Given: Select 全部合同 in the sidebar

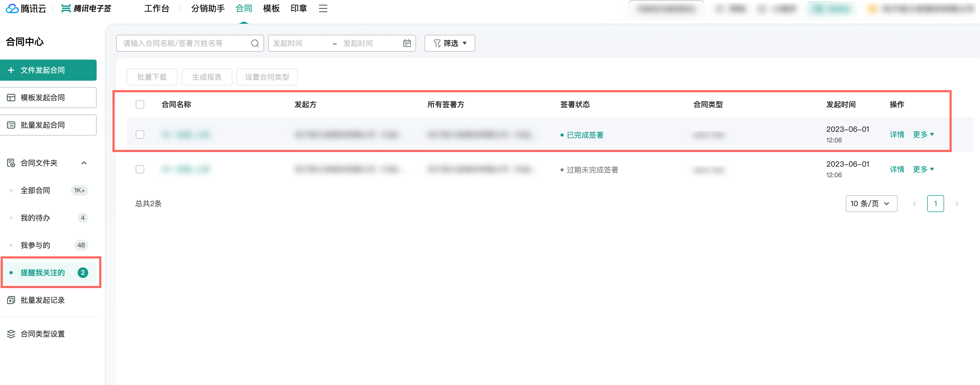Looking at the screenshot, I should coord(49,190).
